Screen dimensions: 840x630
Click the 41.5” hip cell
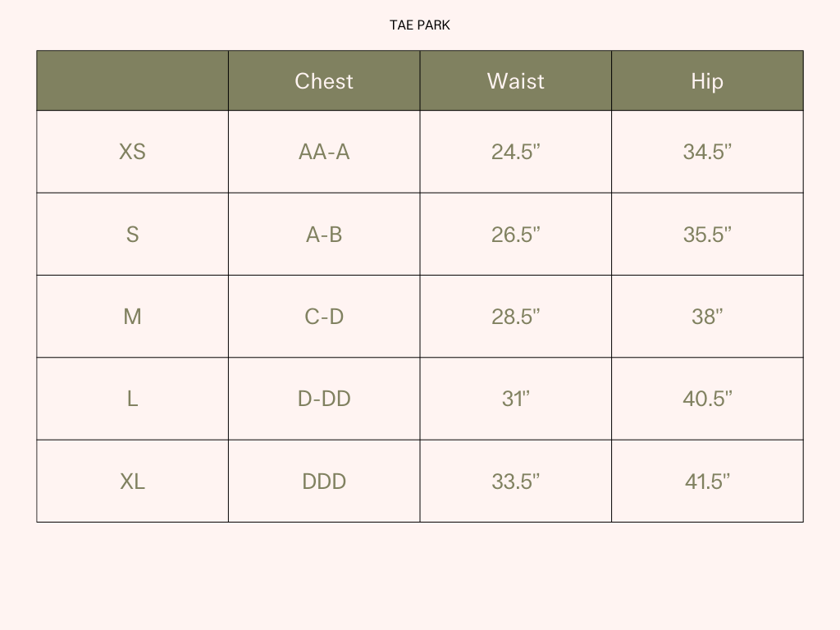click(x=707, y=482)
